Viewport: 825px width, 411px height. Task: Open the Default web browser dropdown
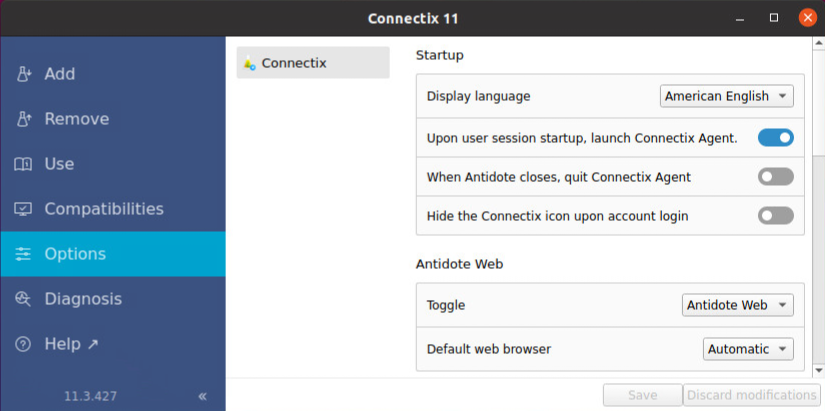coord(748,349)
